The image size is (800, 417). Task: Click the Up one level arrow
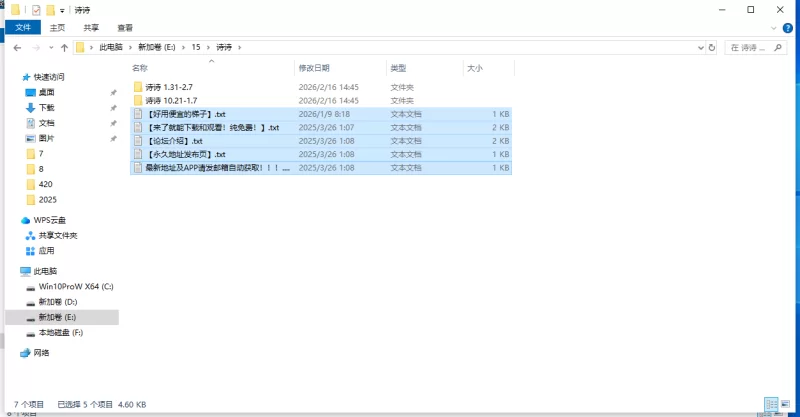tap(64, 47)
